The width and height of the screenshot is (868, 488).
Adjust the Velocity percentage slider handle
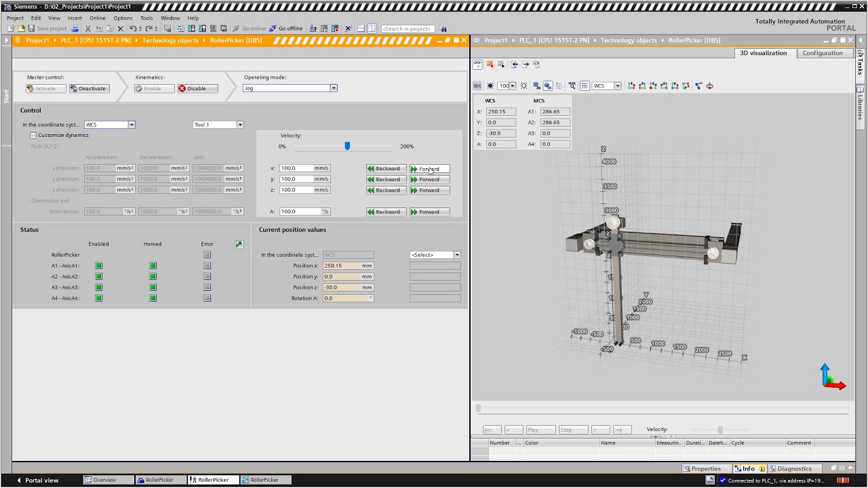[x=347, y=146]
